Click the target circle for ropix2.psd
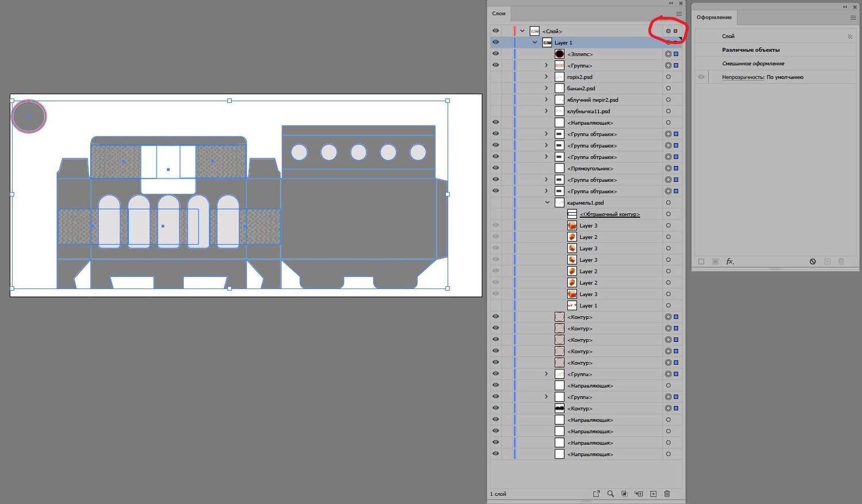The height and width of the screenshot is (504, 862). click(x=668, y=77)
